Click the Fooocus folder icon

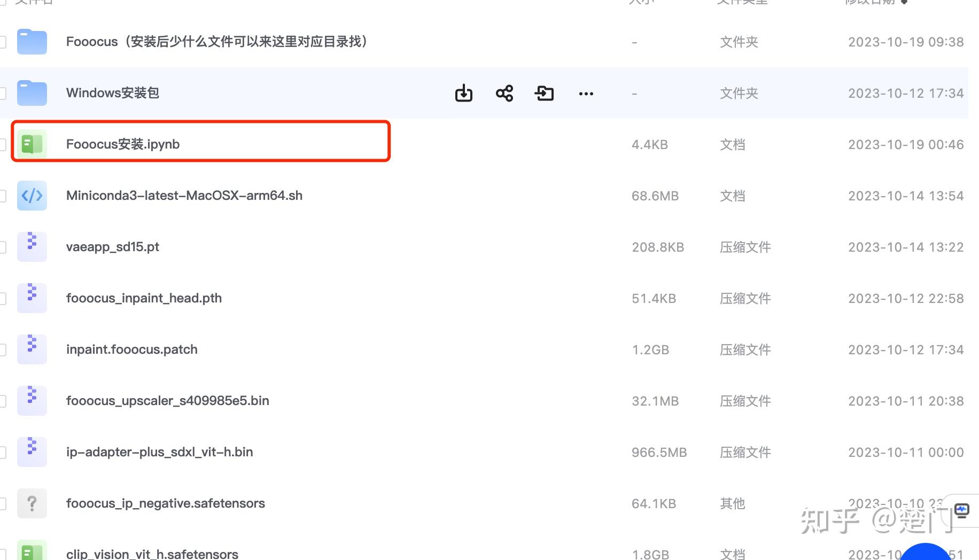pyautogui.click(x=32, y=42)
